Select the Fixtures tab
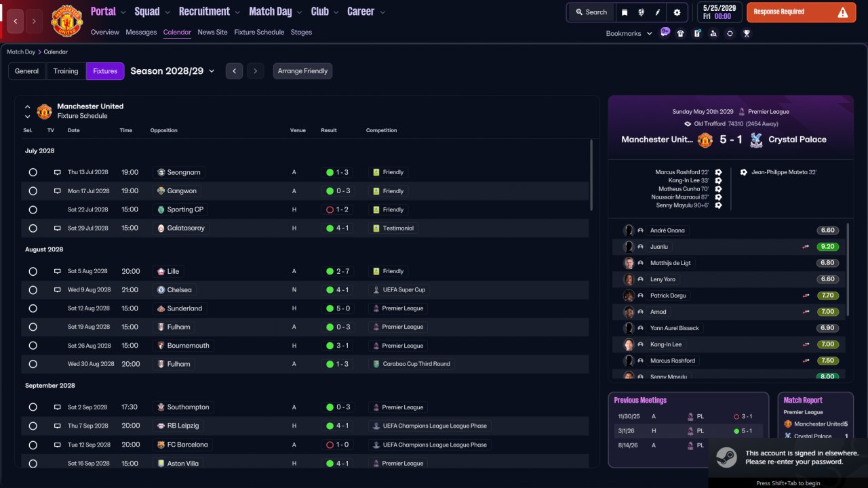Screen dimensions: 868x488 click(x=105, y=71)
